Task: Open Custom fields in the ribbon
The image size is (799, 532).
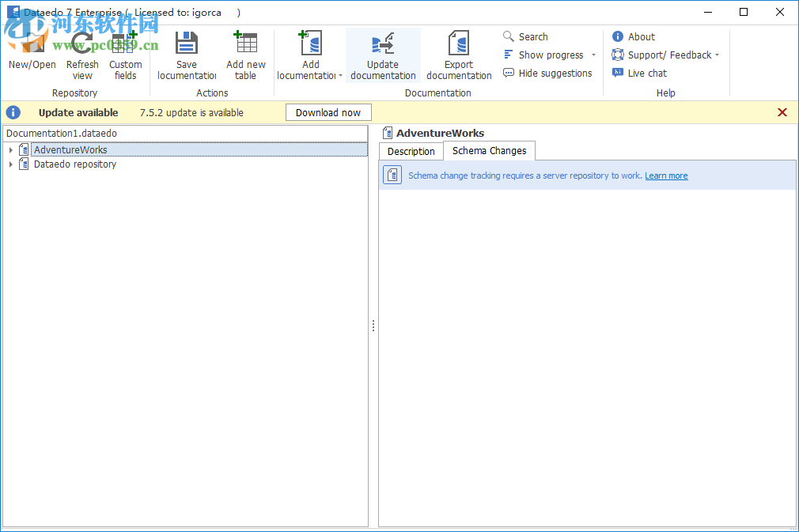Action: (125, 55)
